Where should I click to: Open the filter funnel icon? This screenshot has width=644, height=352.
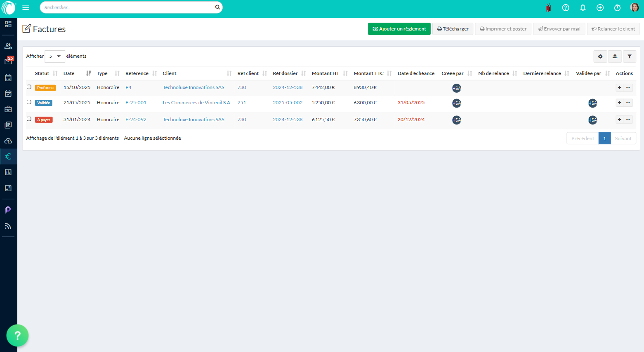click(630, 56)
